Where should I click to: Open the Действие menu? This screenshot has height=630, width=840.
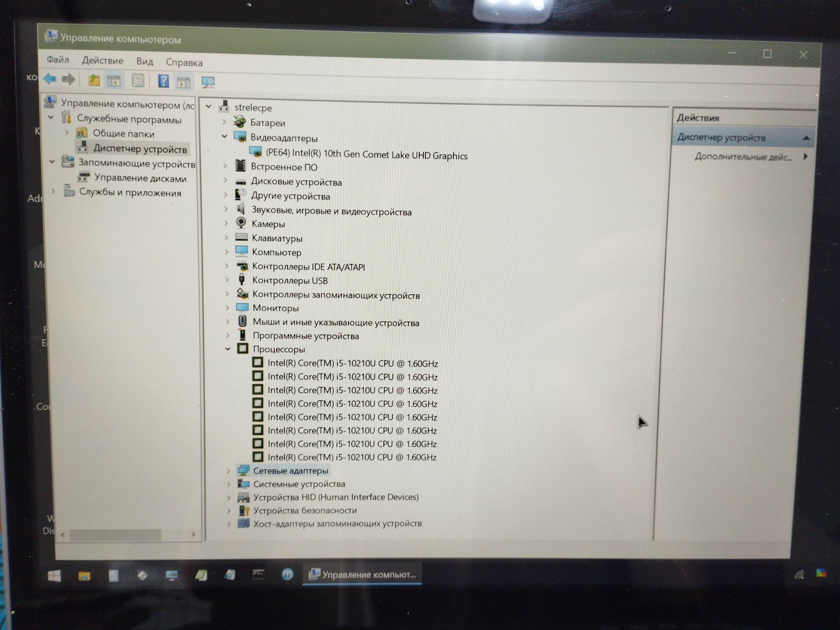point(103,61)
